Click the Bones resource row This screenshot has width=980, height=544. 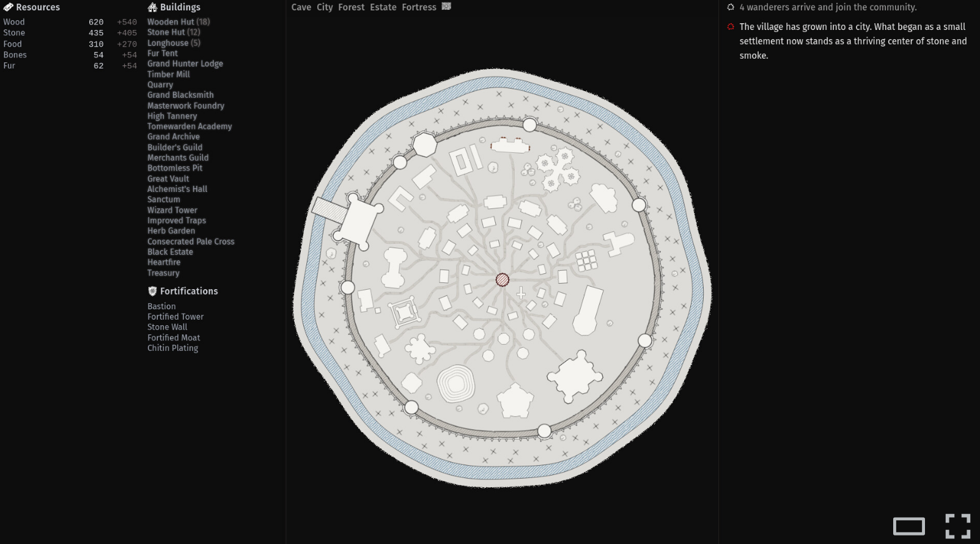click(x=70, y=54)
